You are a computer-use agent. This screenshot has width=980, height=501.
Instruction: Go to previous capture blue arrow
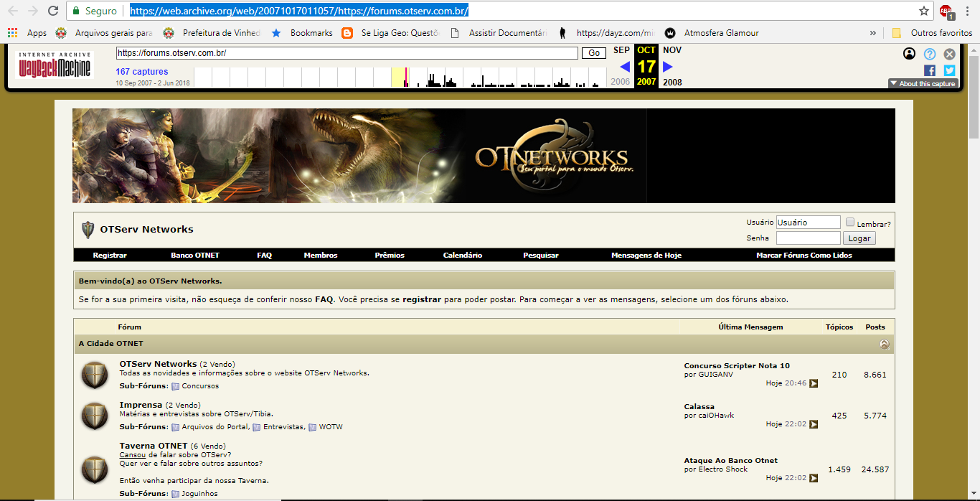pyautogui.click(x=625, y=67)
